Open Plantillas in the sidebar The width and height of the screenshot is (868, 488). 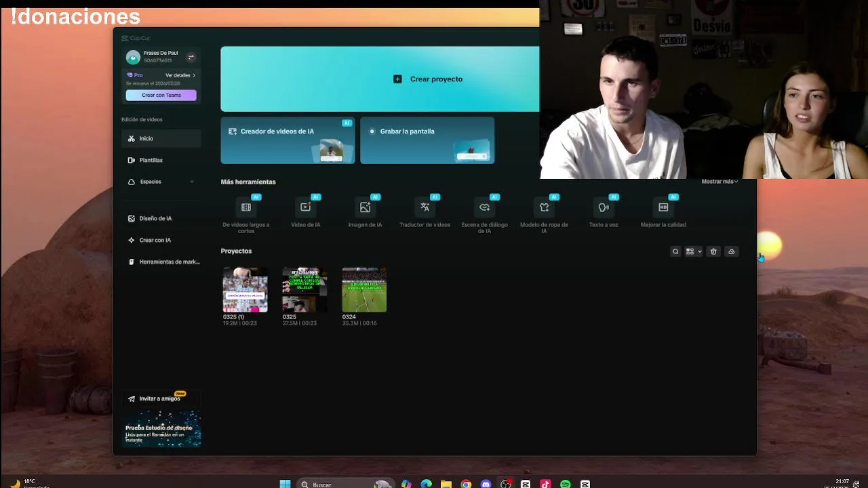pos(161,160)
